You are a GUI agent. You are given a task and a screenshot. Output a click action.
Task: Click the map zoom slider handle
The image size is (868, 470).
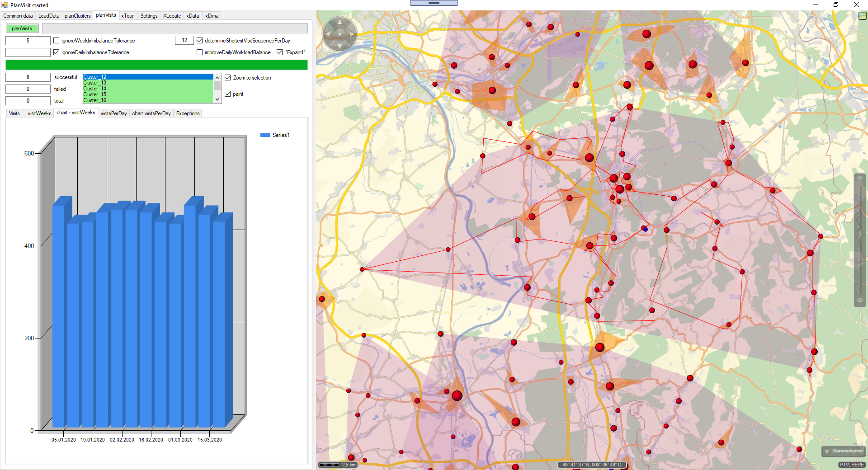click(x=860, y=234)
